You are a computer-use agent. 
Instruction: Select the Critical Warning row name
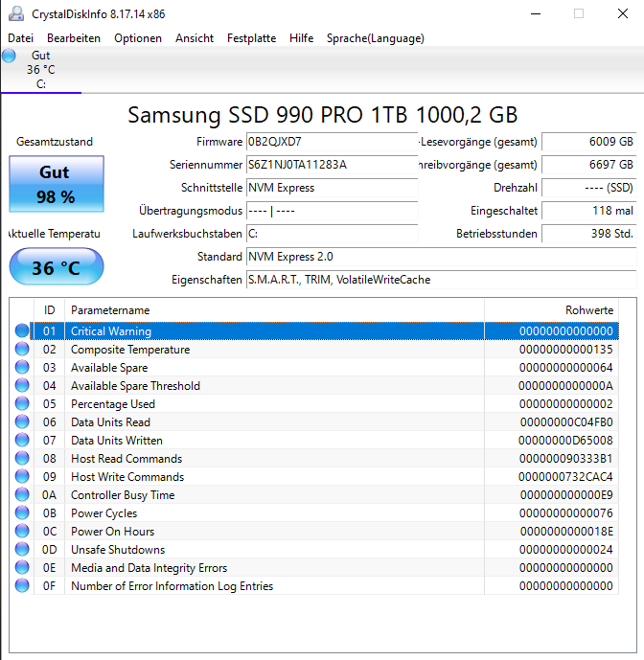111,331
